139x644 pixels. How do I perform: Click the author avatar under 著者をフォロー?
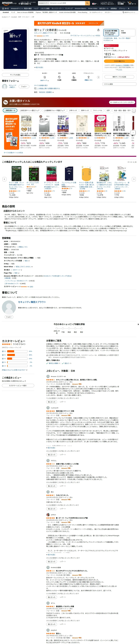(5, 87)
